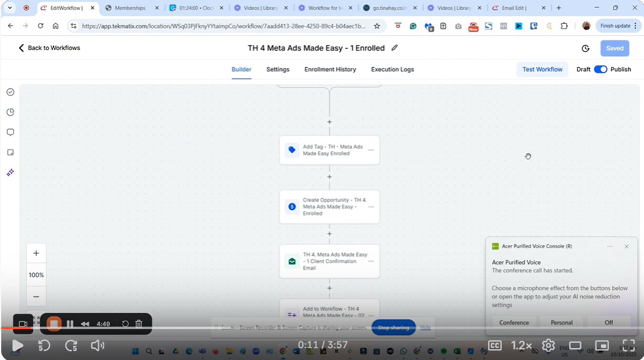
Task: Open Add Tag step three-dot menu
Action: (x=371, y=150)
